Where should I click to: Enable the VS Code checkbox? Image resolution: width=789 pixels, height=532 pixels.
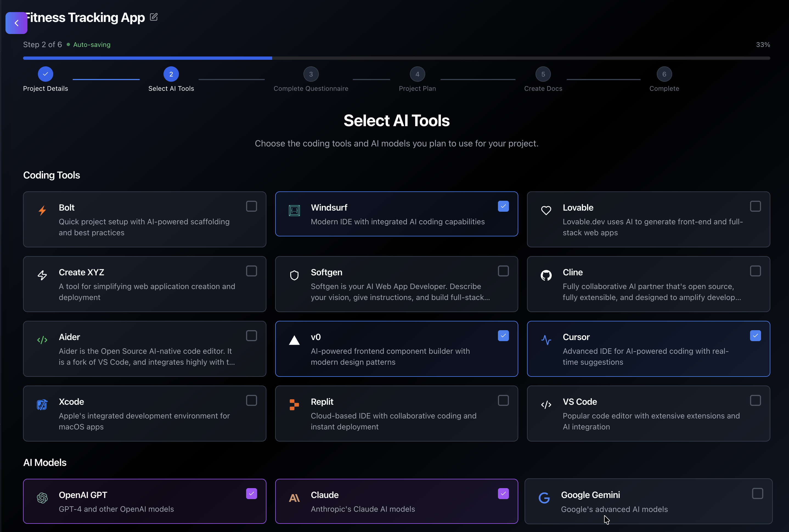tap(756, 401)
